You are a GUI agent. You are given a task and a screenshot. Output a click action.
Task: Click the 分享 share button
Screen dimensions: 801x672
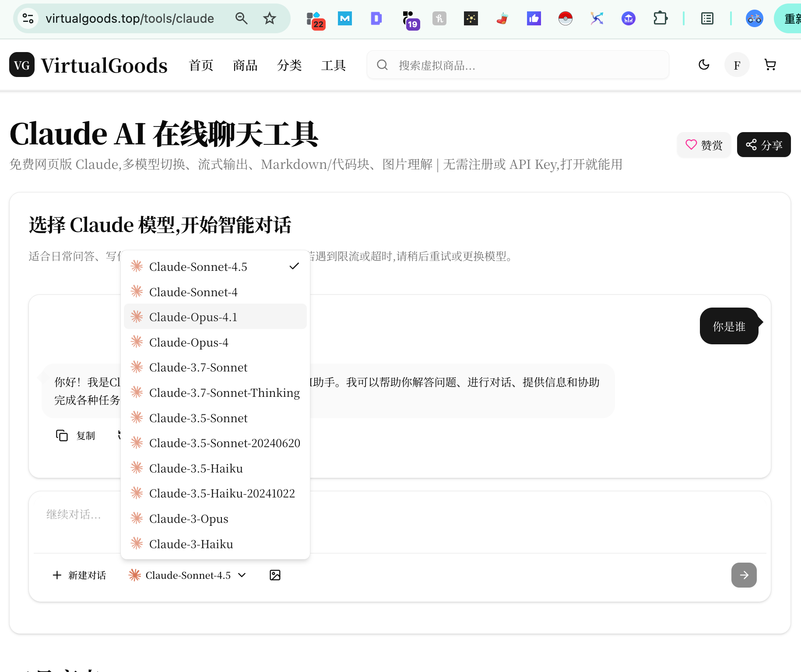coord(764,145)
